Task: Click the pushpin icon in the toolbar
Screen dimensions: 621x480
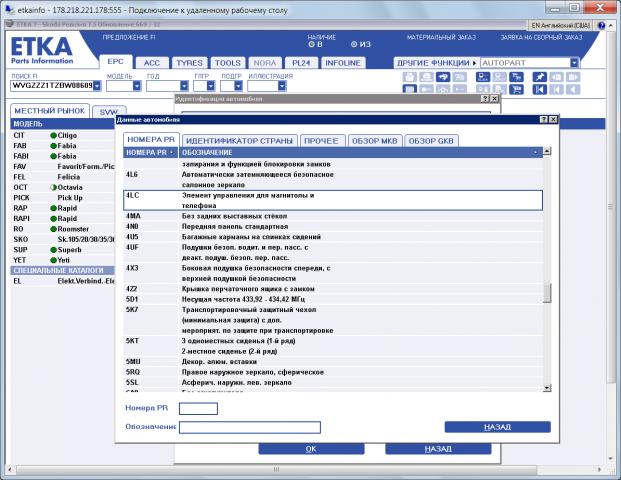Action: pos(539,77)
